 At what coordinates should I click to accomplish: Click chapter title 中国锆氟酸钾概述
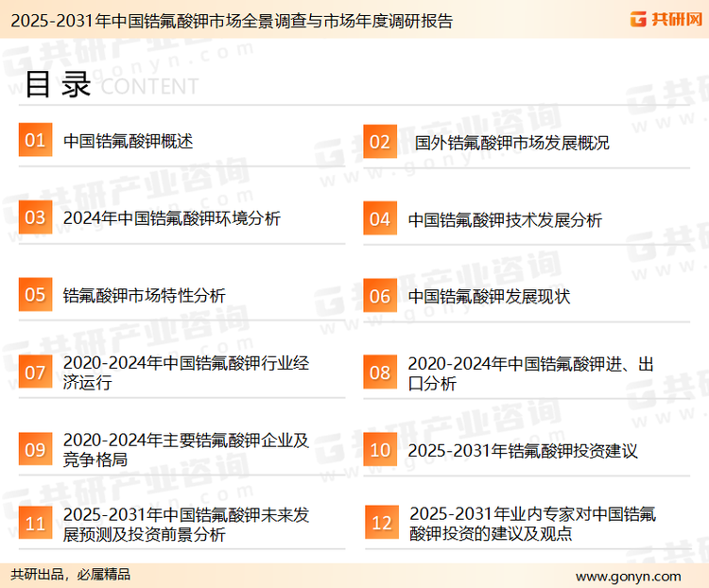click(x=128, y=141)
